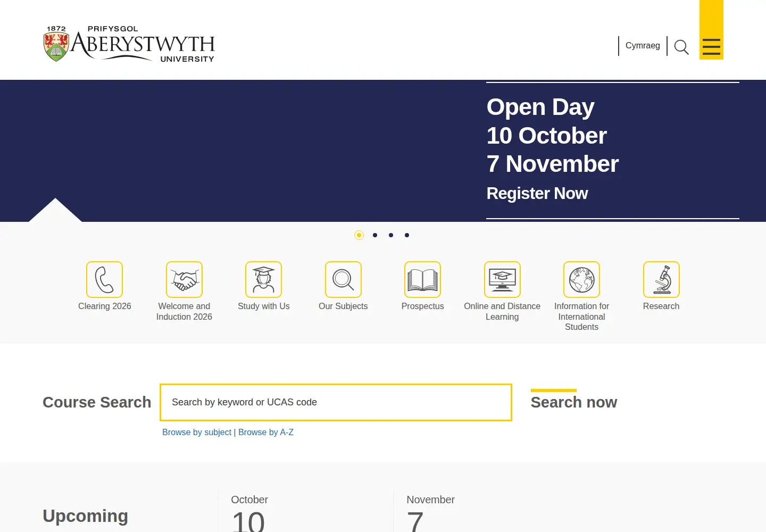The image size is (766, 532).
Task: Open the Our Subjects magnifier icon
Action: 343,279
